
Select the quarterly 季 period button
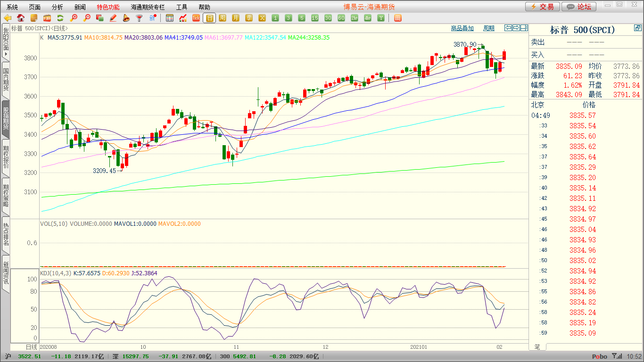pos(249,18)
